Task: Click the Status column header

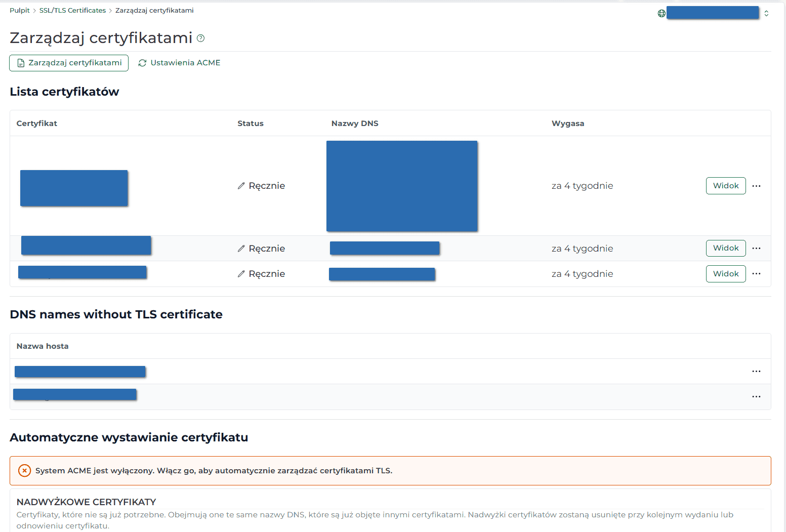Action: (251, 124)
